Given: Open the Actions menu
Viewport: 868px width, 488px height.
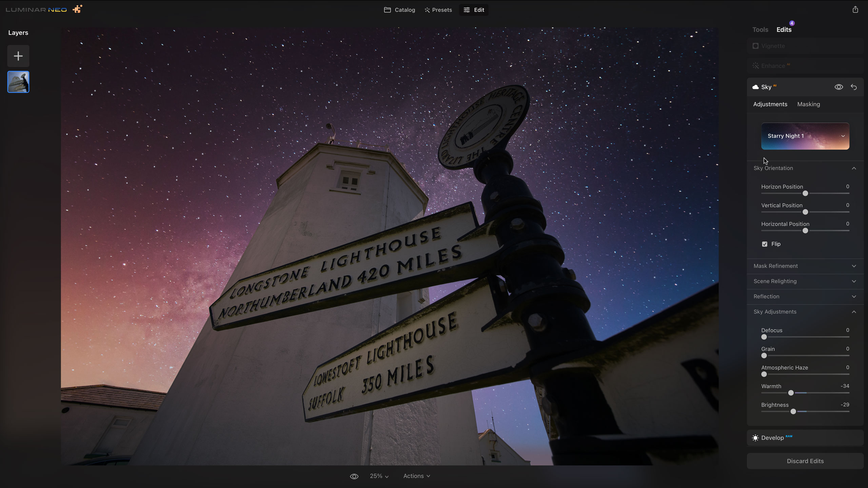Looking at the screenshot, I should [x=416, y=476].
